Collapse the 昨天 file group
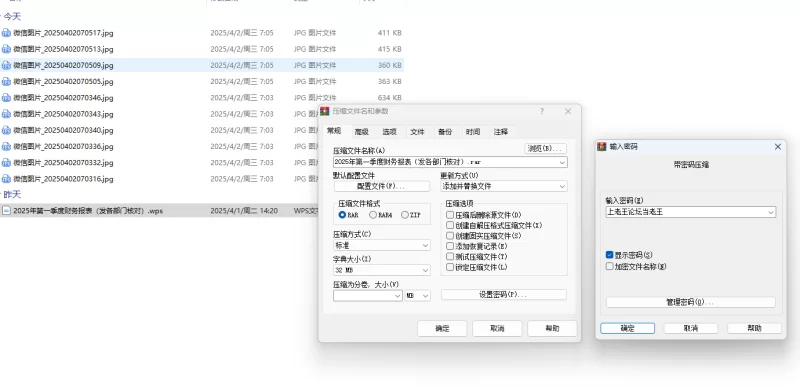This screenshot has height=390, width=800. pos(1,194)
